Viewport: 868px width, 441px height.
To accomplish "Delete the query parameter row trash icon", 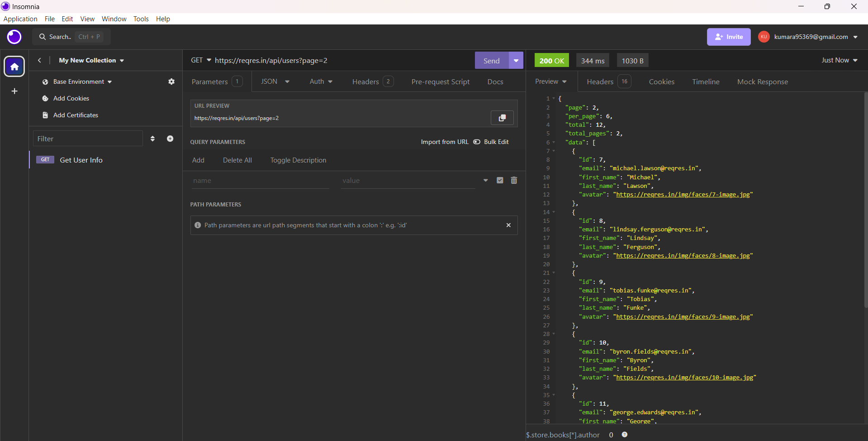I will pos(514,180).
